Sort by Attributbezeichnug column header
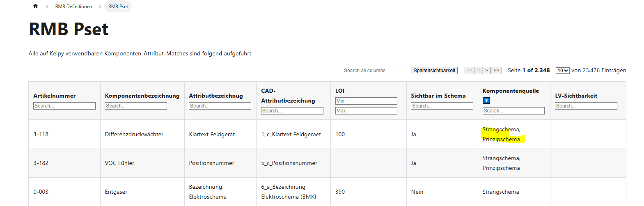644x206 pixels. click(x=215, y=96)
